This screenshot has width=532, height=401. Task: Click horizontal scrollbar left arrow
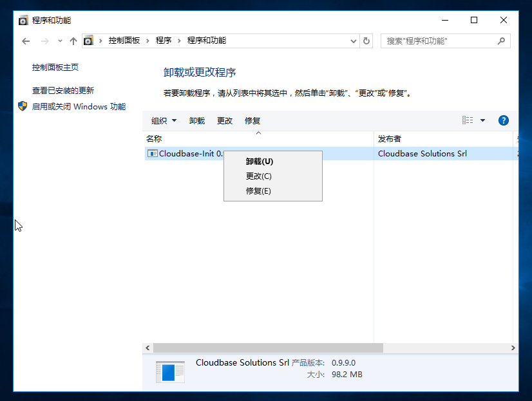[x=147, y=348]
